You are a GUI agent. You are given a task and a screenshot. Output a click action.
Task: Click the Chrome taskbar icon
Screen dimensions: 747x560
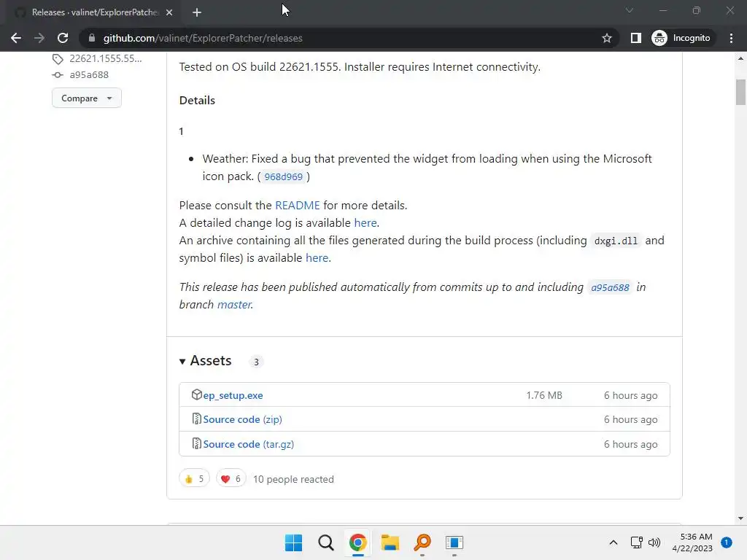click(357, 542)
